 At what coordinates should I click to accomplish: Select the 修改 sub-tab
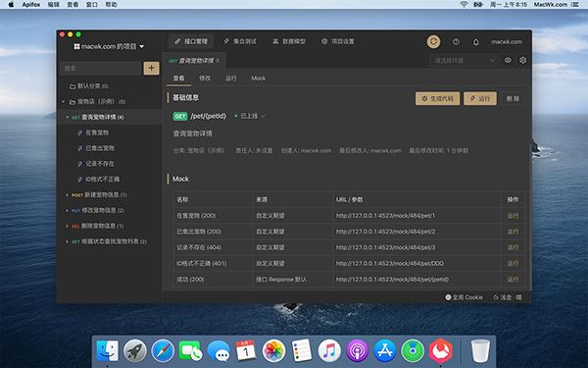click(205, 79)
